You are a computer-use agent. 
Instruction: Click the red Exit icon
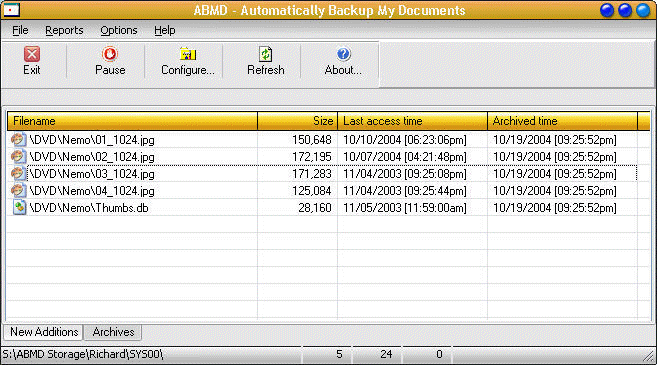tap(32, 54)
